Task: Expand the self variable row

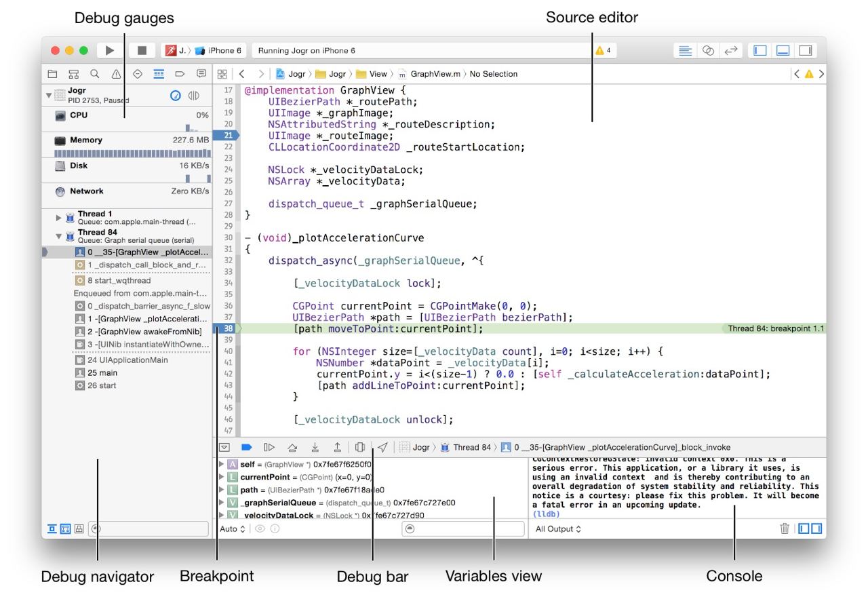Action: [221, 465]
